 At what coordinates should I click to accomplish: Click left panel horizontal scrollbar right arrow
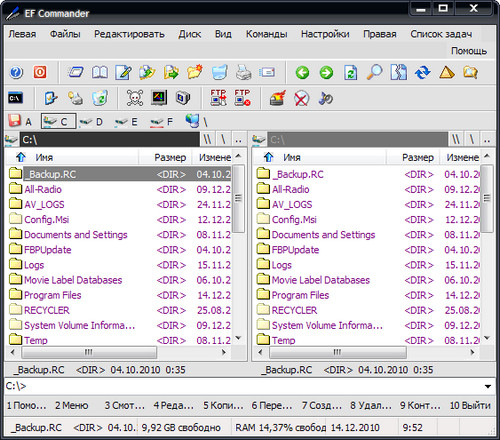(224, 352)
